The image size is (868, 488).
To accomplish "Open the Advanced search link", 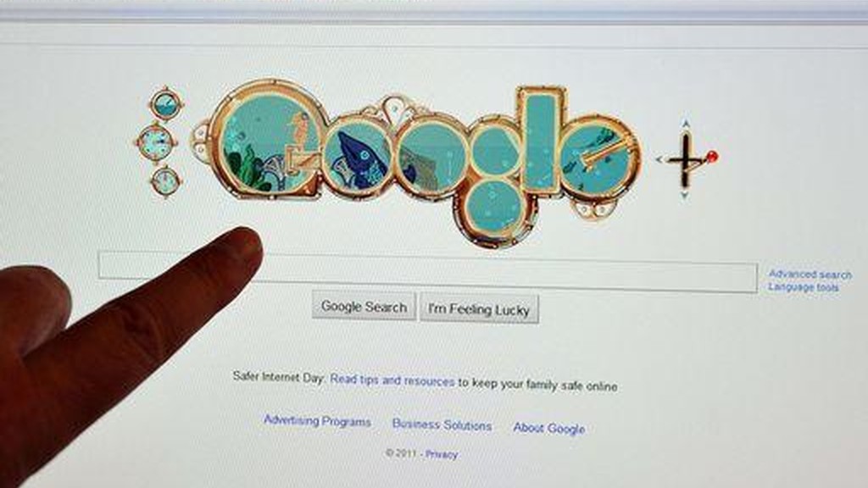I will (x=810, y=274).
